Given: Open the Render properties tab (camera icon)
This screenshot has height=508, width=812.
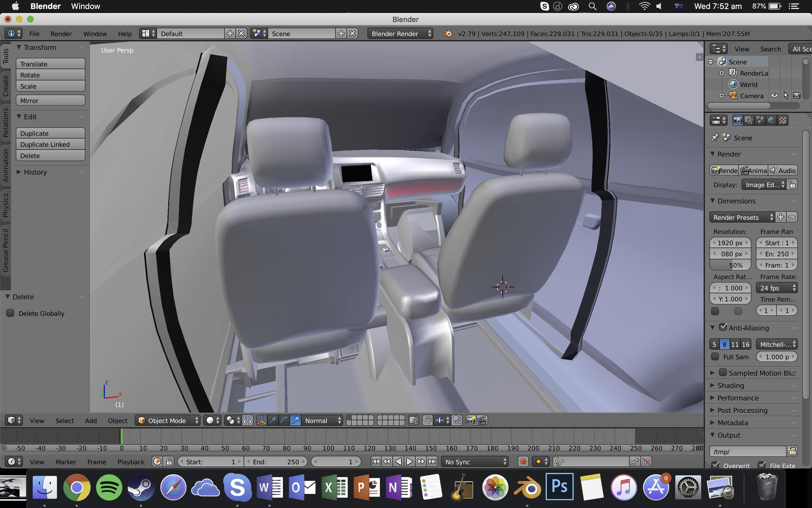Looking at the screenshot, I should 738,120.
